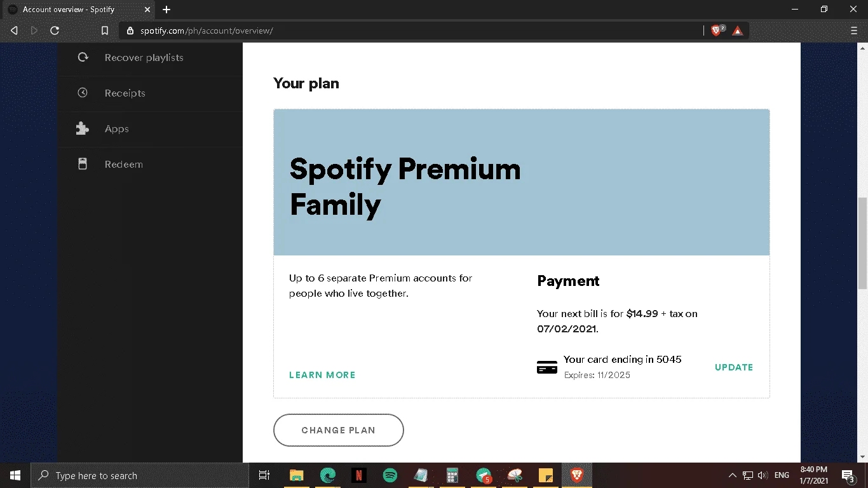
Task: Click the Apps puzzle piece icon
Action: [83, 128]
